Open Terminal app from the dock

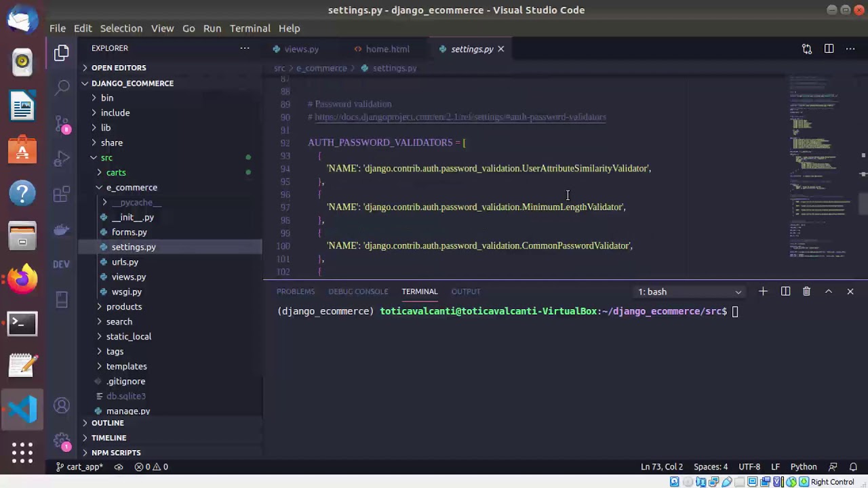click(22, 323)
